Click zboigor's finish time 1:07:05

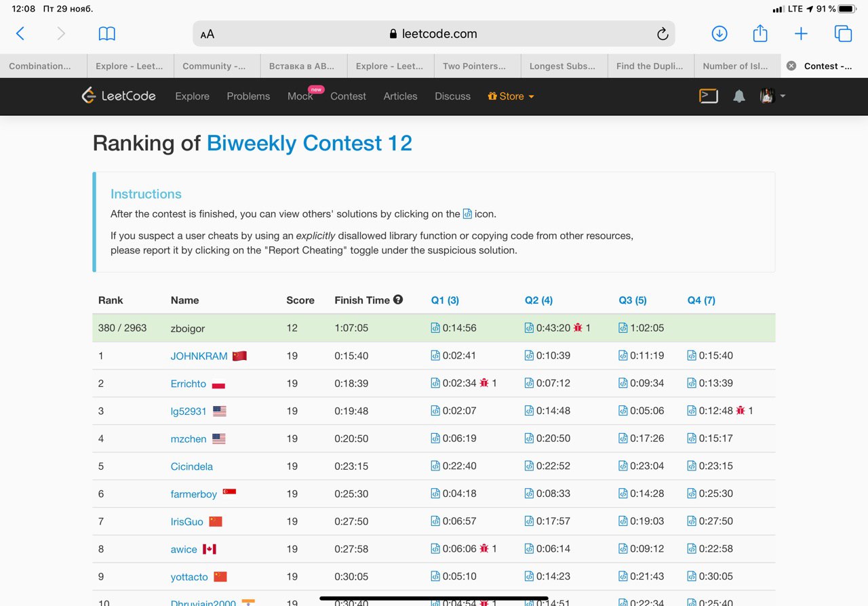351,328
